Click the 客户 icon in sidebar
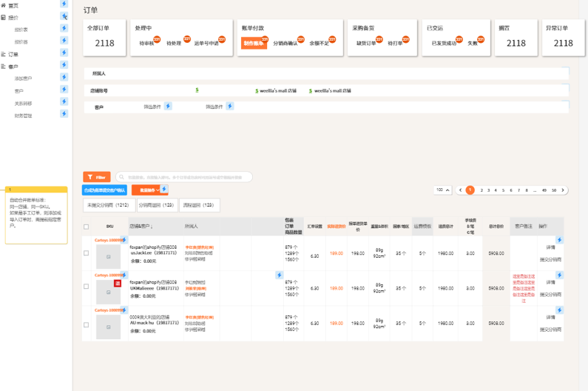This screenshot has width=588, height=391. (4, 67)
